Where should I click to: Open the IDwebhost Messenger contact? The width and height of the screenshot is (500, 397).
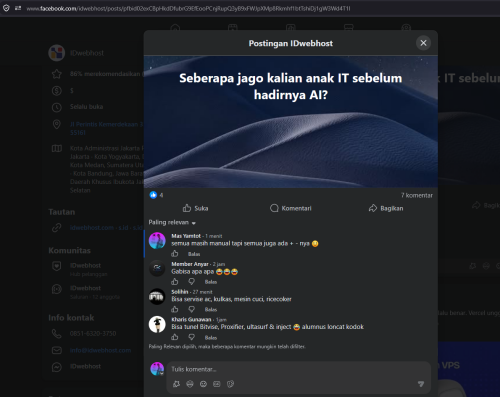click(85, 366)
